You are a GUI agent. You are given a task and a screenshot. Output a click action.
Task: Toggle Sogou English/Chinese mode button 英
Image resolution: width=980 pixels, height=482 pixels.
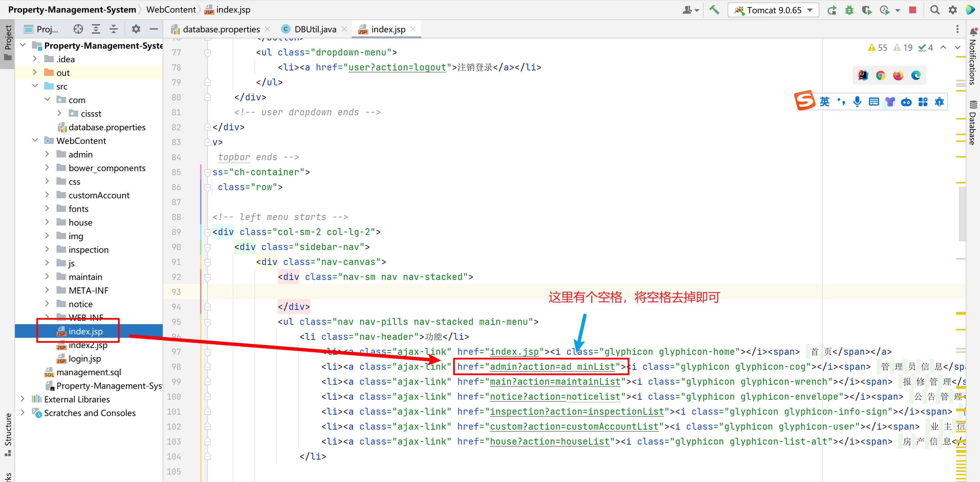point(825,102)
